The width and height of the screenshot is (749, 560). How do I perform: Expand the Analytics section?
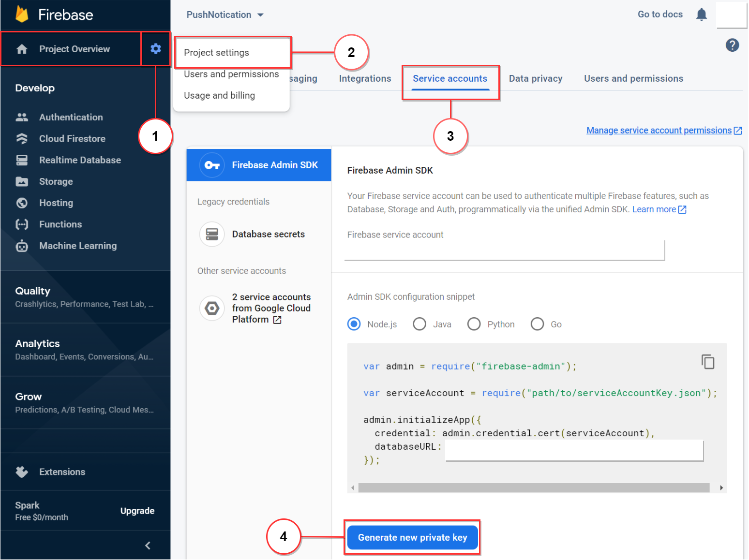(85, 350)
